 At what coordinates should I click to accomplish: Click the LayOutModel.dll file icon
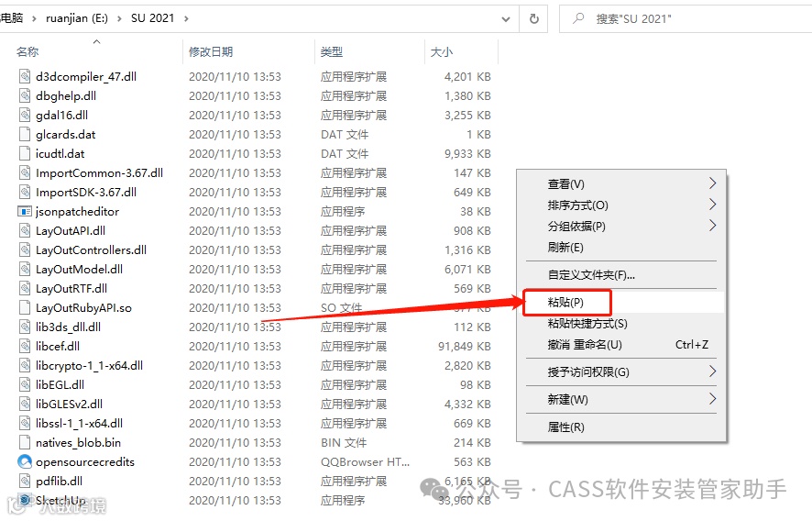25,269
